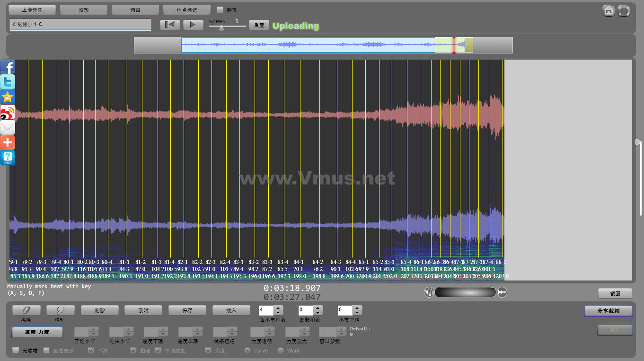Screen dimensions: 644x361
Task: Enable the 翻页 checkbox
Action: click(220, 9)
